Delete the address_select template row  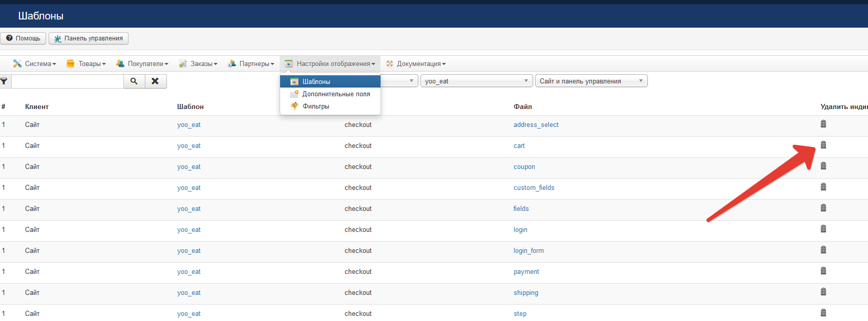pyautogui.click(x=823, y=124)
